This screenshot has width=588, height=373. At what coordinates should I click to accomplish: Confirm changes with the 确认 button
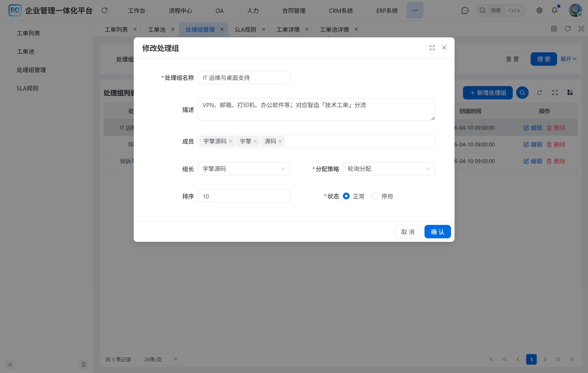tap(437, 231)
